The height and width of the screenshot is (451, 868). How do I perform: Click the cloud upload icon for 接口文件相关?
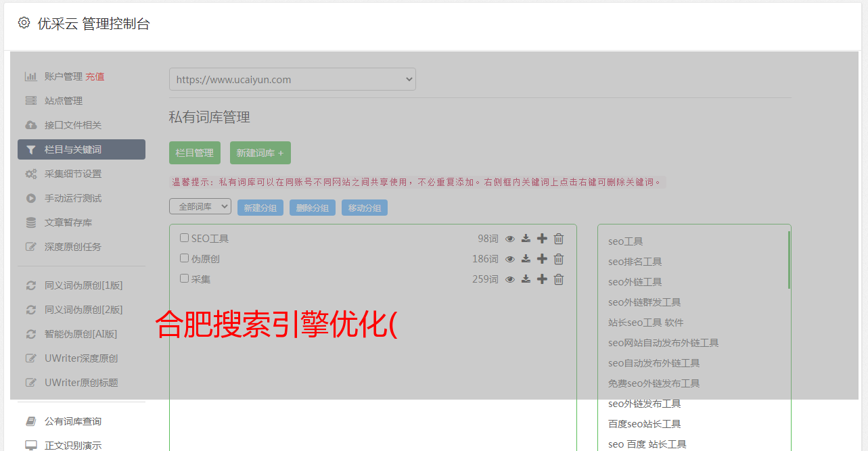tap(30, 125)
